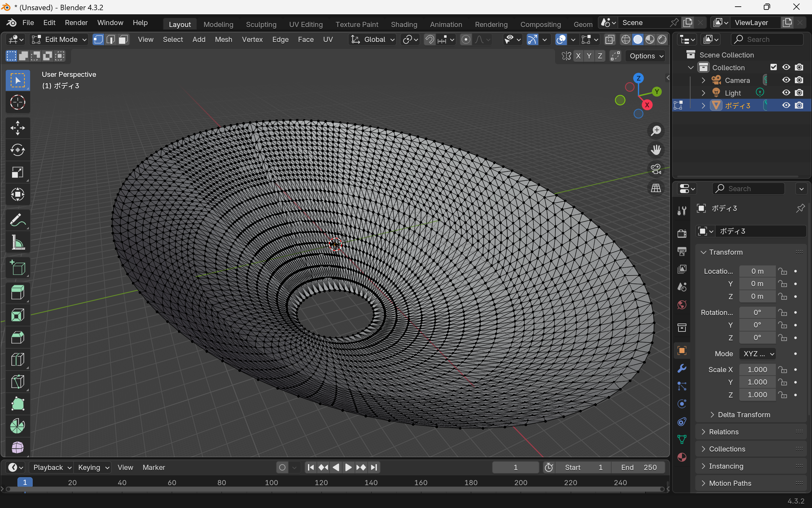The image size is (812, 508).
Task: Expand the Light tree item
Action: [x=703, y=93]
